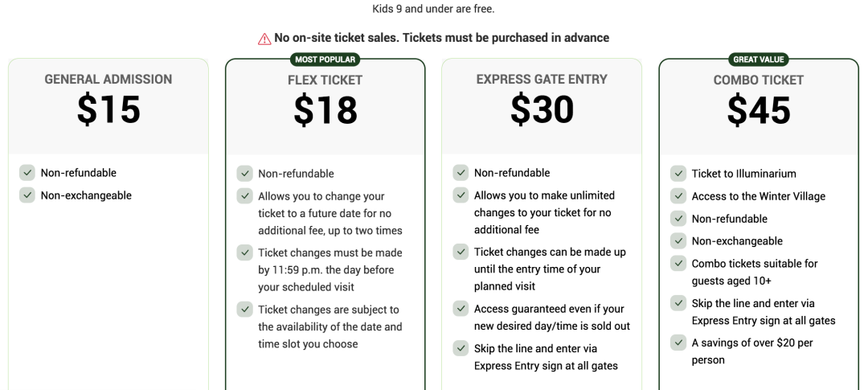Click checkmark next to Non-exchangeable under General Admission
Image resolution: width=868 pixels, height=390 pixels.
point(27,195)
